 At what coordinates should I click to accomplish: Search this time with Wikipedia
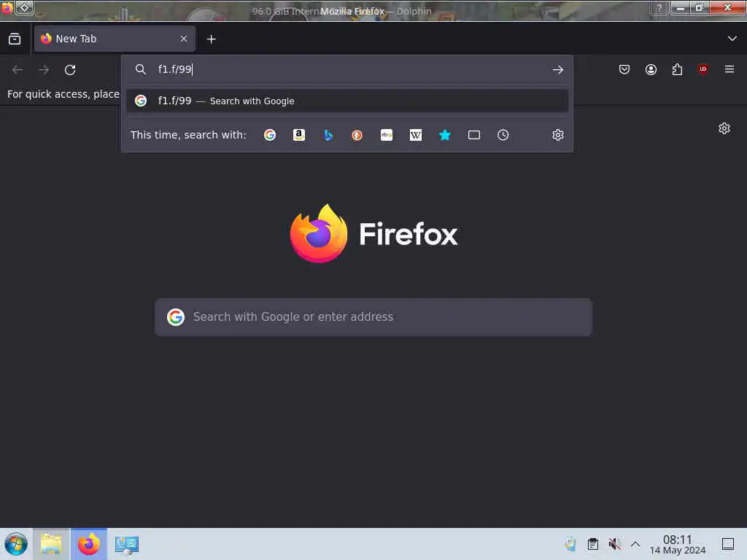click(x=415, y=135)
